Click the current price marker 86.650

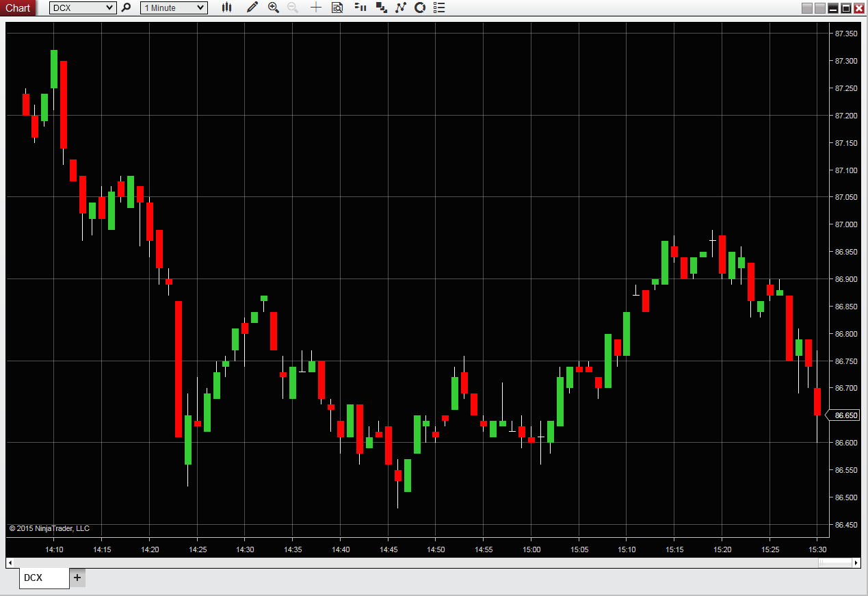843,415
